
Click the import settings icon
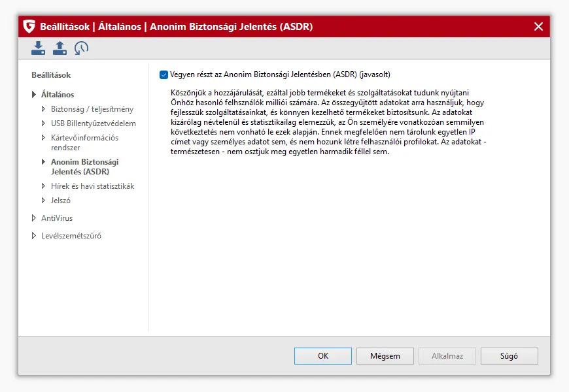pos(39,48)
